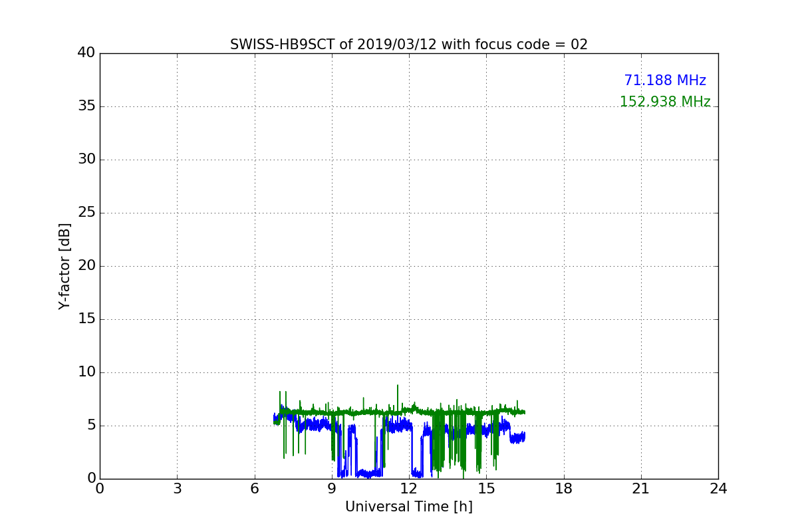Click the y-axis tick value 40
Viewport: 798px width, 532px height.
tap(86, 53)
